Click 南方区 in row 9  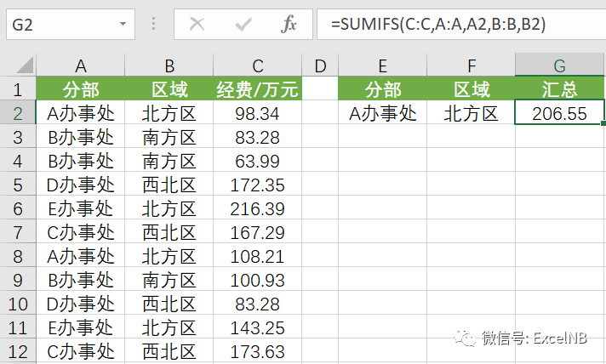point(169,281)
